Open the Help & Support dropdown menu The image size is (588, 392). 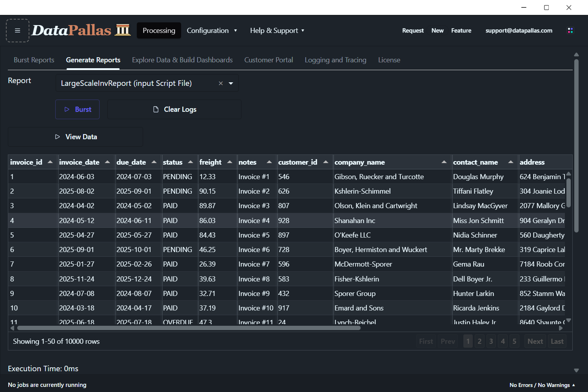tap(277, 31)
